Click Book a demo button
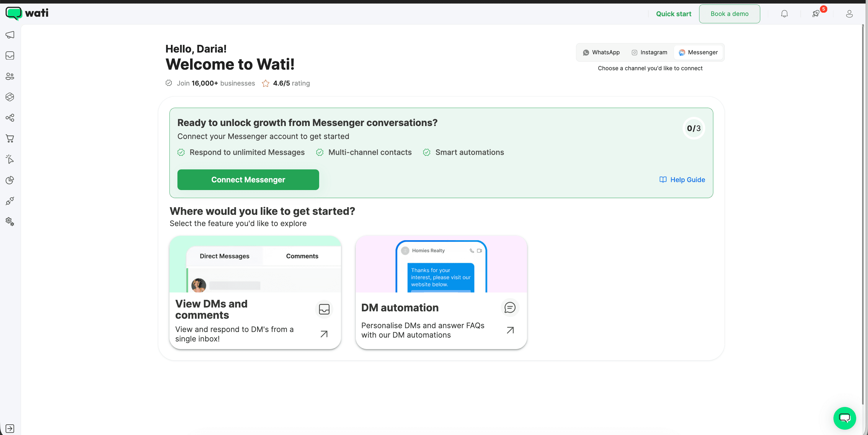Screen dimensions: 868x435 pyautogui.click(x=729, y=14)
